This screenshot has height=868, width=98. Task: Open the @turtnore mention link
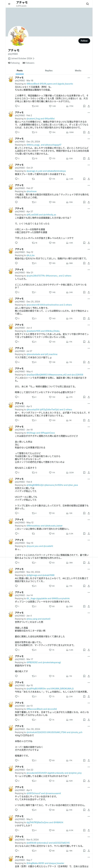[x=31, y=191]
